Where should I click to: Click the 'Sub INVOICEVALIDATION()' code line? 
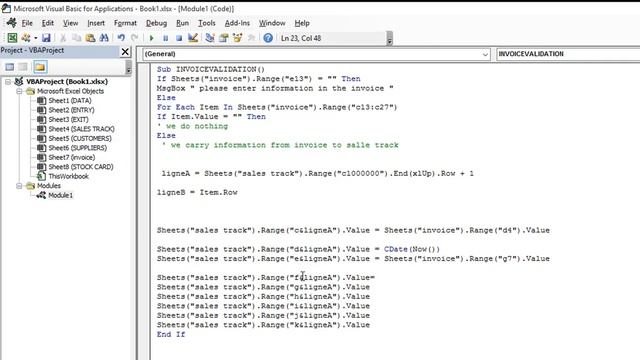[x=211, y=69]
